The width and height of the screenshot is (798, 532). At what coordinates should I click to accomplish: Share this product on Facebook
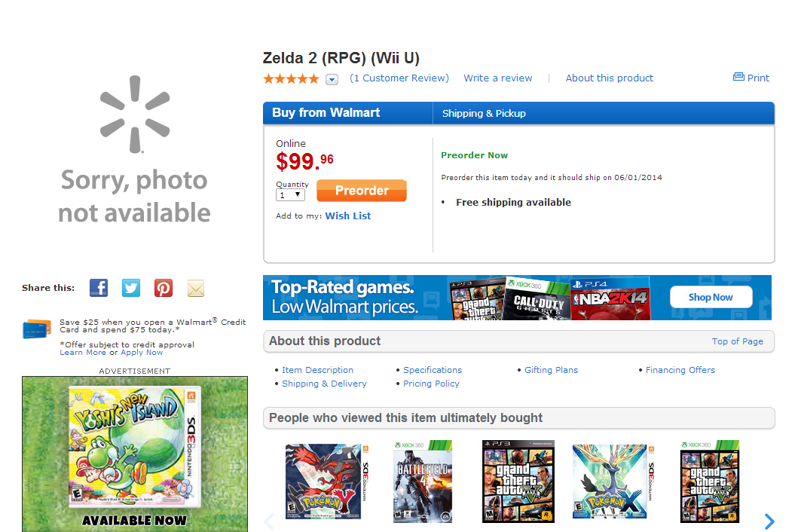tap(99, 288)
